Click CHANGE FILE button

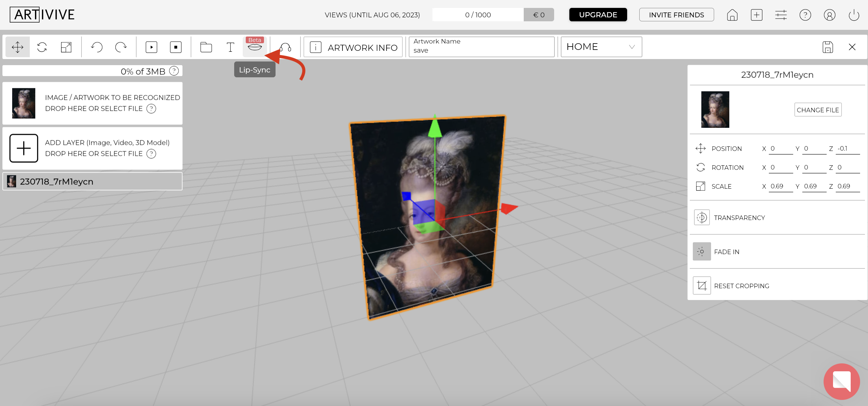818,110
